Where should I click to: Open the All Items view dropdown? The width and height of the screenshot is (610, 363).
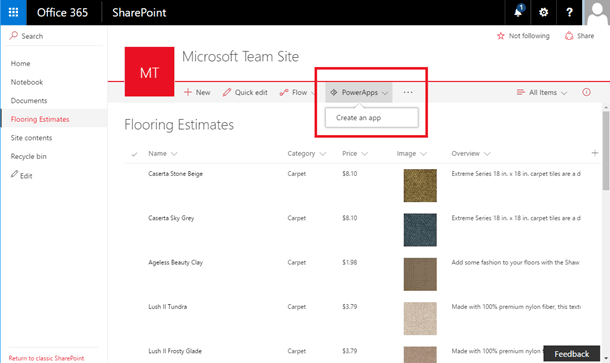(x=564, y=93)
